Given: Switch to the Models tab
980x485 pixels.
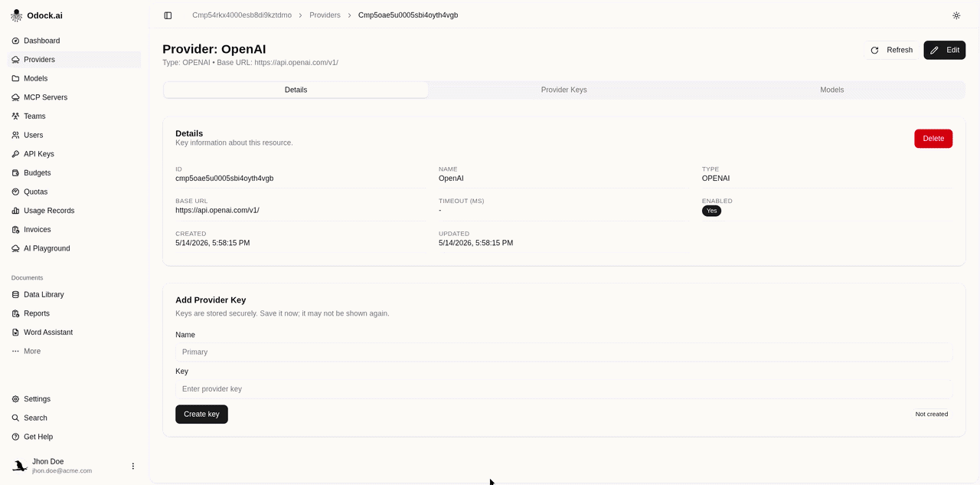Looking at the screenshot, I should pyautogui.click(x=831, y=90).
